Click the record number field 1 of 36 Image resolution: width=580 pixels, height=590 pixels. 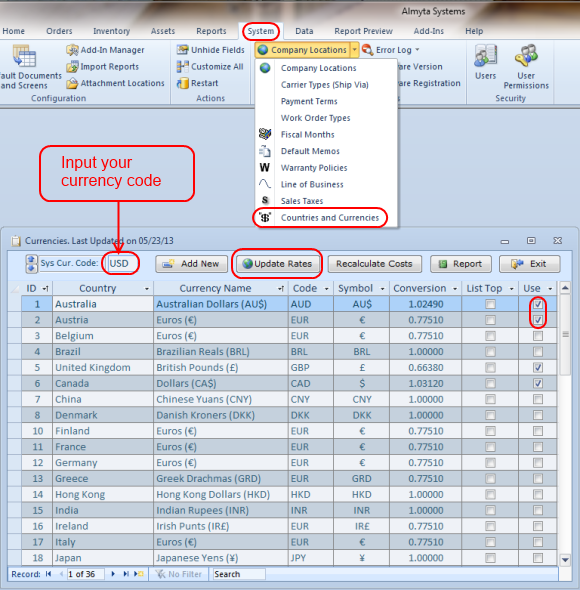pyautogui.click(x=85, y=574)
